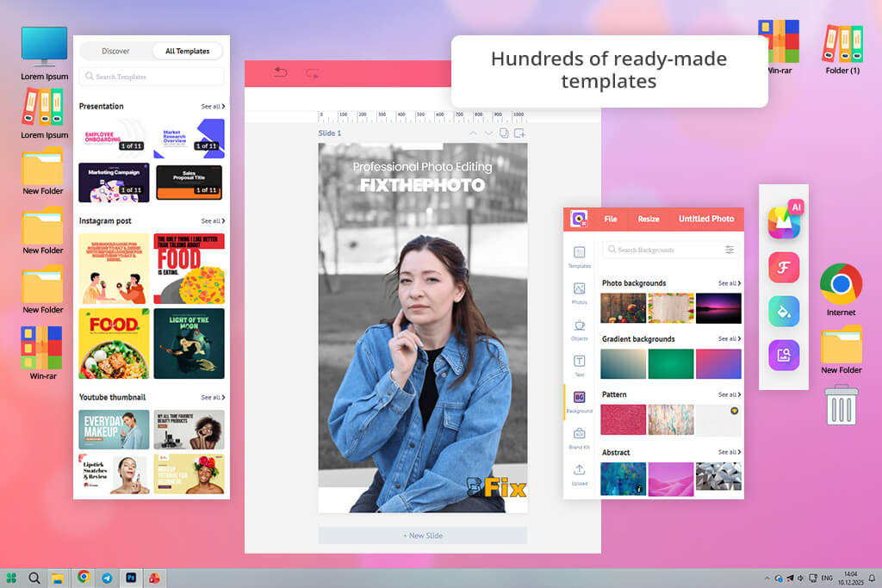Open the Resize menu
This screenshot has width=882, height=588.
[x=649, y=219]
